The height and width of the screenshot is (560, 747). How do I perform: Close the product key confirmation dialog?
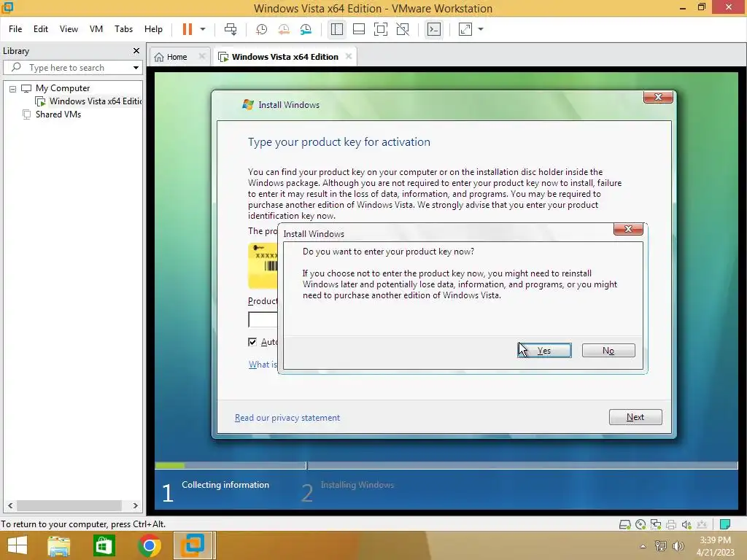[628, 229]
